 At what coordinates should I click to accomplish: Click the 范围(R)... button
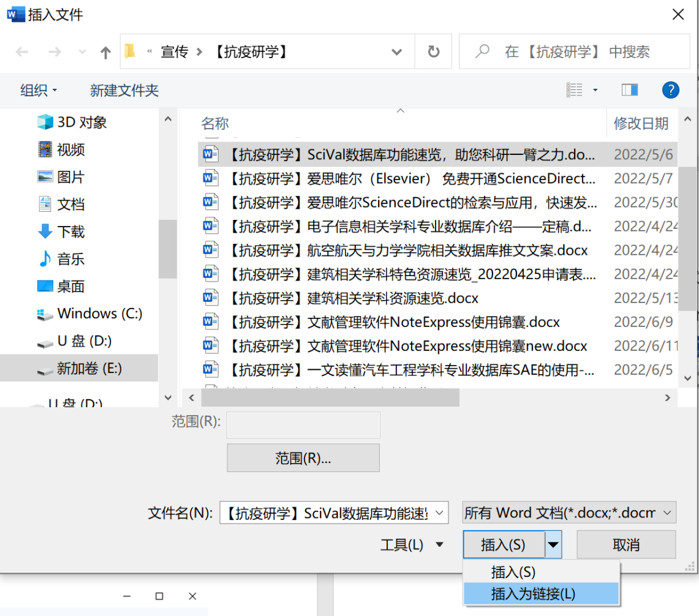[x=303, y=458]
